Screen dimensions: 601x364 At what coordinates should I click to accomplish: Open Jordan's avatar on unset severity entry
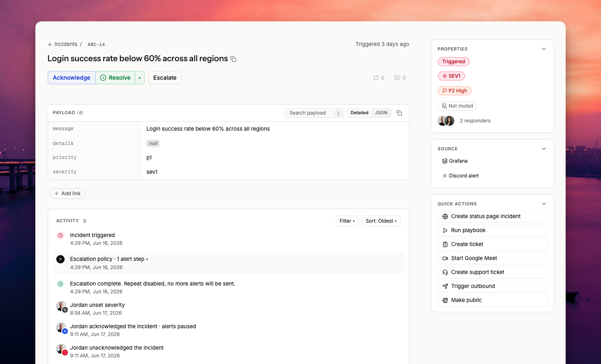(x=61, y=306)
